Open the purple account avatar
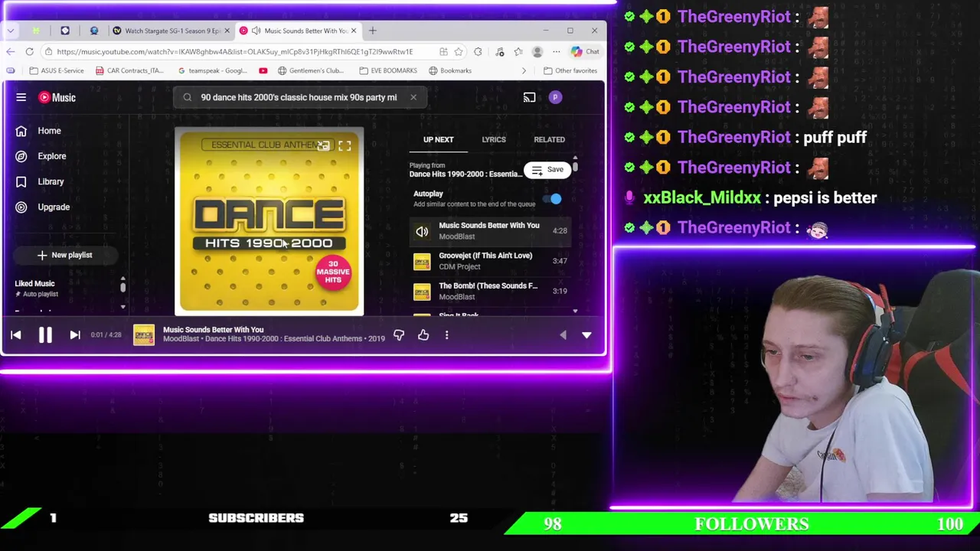Image resolution: width=980 pixels, height=551 pixels. click(x=555, y=97)
